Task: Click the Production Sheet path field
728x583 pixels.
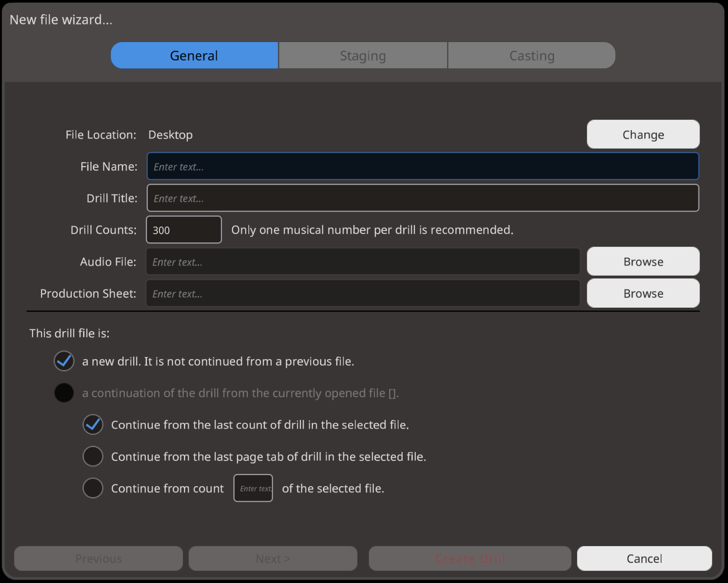Action: pyautogui.click(x=363, y=294)
